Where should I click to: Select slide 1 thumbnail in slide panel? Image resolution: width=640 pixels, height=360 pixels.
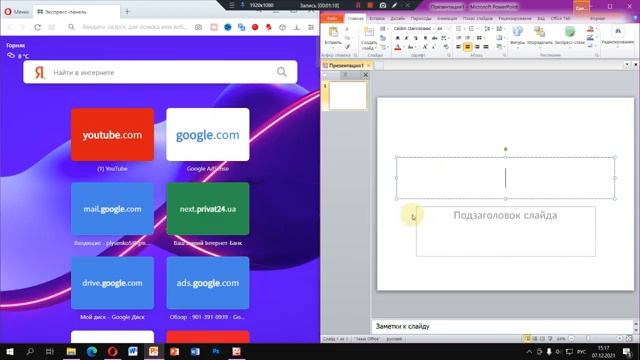pyautogui.click(x=348, y=96)
